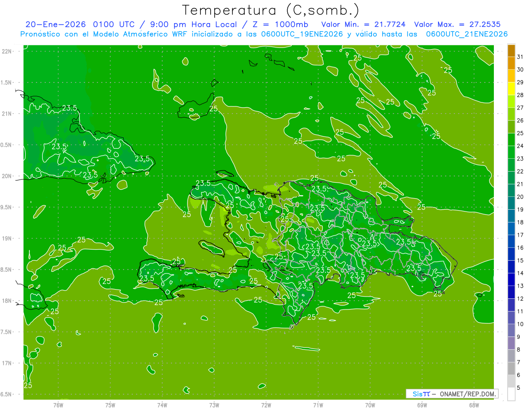This screenshot has height=411, width=532.
Task: Click the '76W' longitude axis label
Action: 58,405
